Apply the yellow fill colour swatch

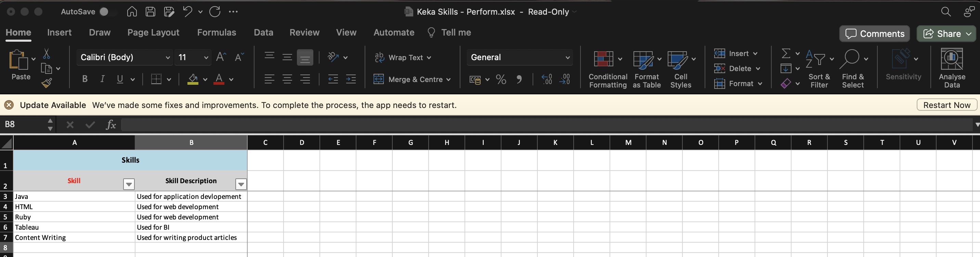pos(193,79)
